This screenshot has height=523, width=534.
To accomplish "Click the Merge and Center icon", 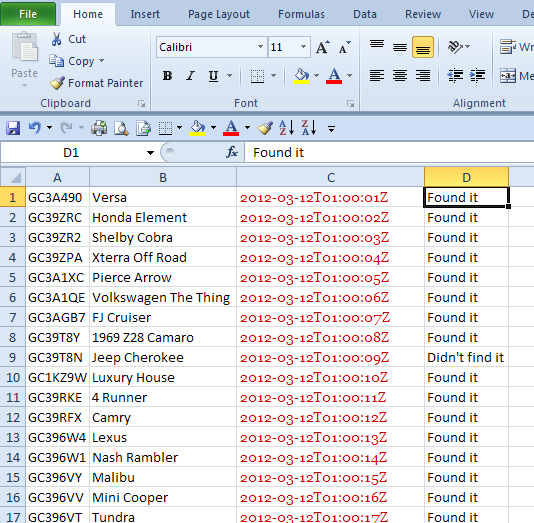I will (508, 75).
